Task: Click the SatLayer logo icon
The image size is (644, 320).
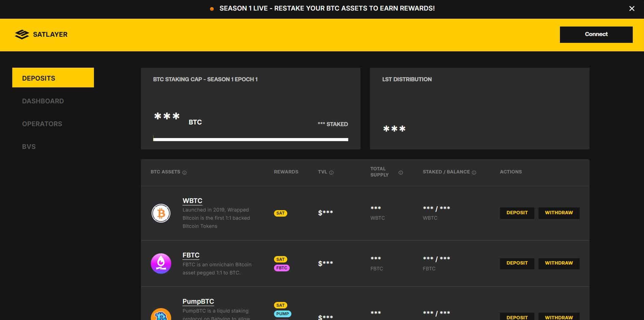Action: point(22,34)
